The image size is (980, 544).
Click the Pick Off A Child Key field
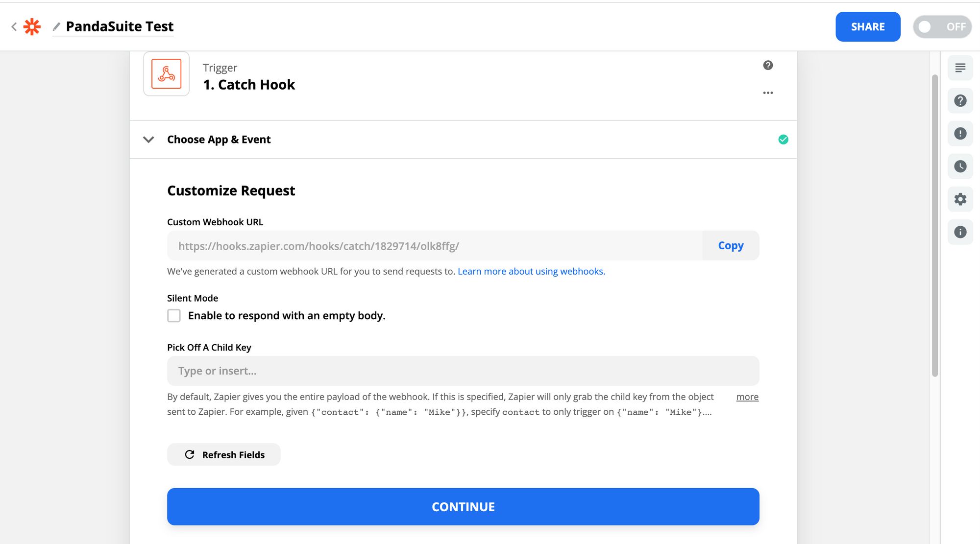[x=463, y=371]
